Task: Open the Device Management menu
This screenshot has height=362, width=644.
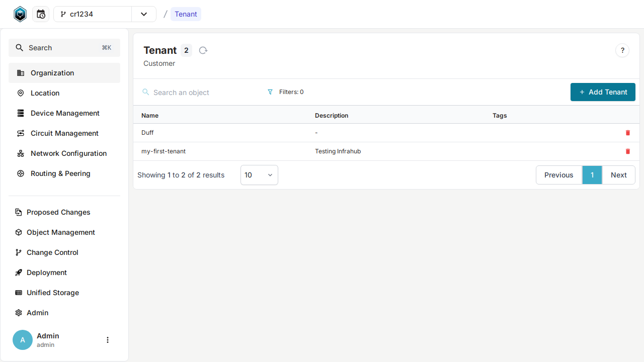Action: click(64, 113)
